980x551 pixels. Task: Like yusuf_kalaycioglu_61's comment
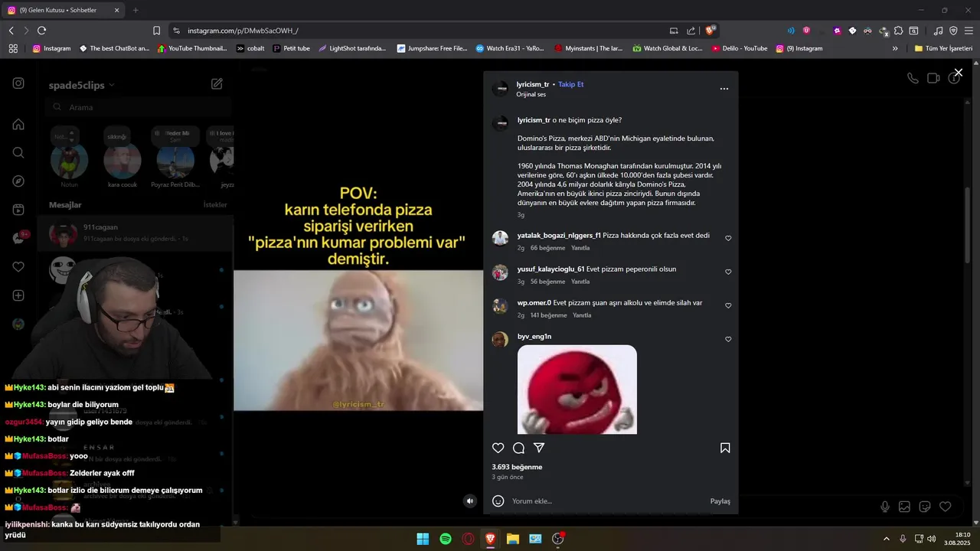coord(728,272)
